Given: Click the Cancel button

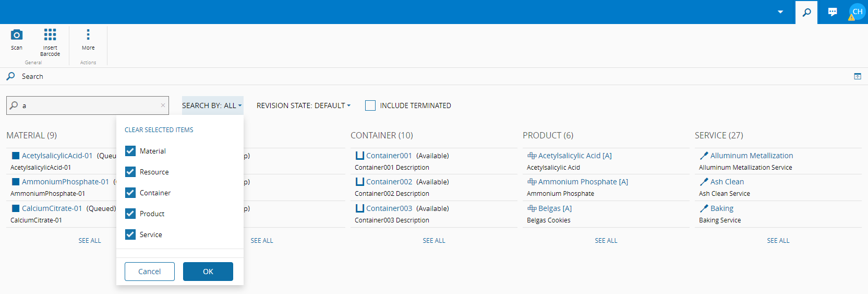Looking at the screenshot, I should click(x=150, y=272).
